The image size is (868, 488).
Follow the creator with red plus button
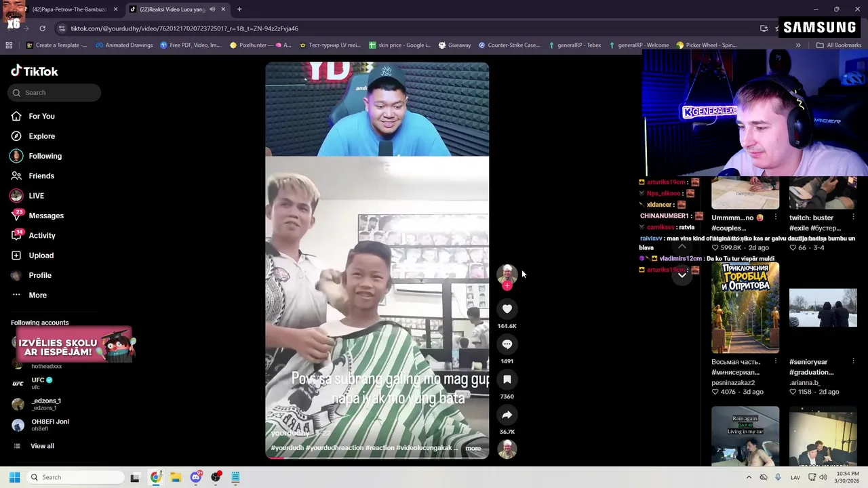[x=507, y=286]
